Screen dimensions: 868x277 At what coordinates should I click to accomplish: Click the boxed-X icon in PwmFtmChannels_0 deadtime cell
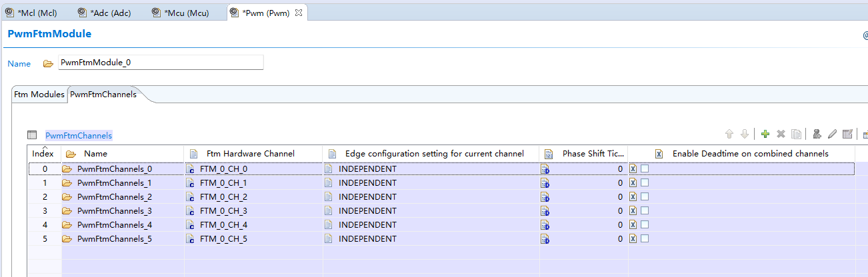pyautogui.click(x=633, y=169)
